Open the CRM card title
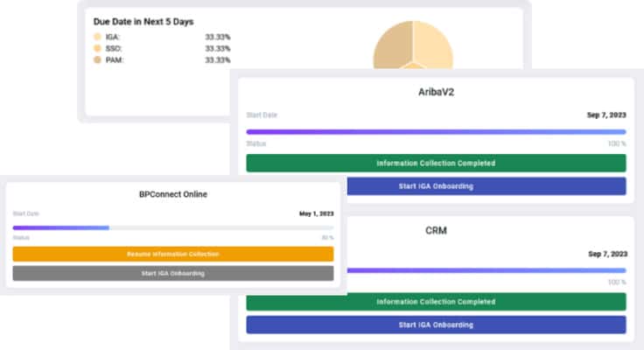The image size is (644, 350). click(x=436, y=231)
